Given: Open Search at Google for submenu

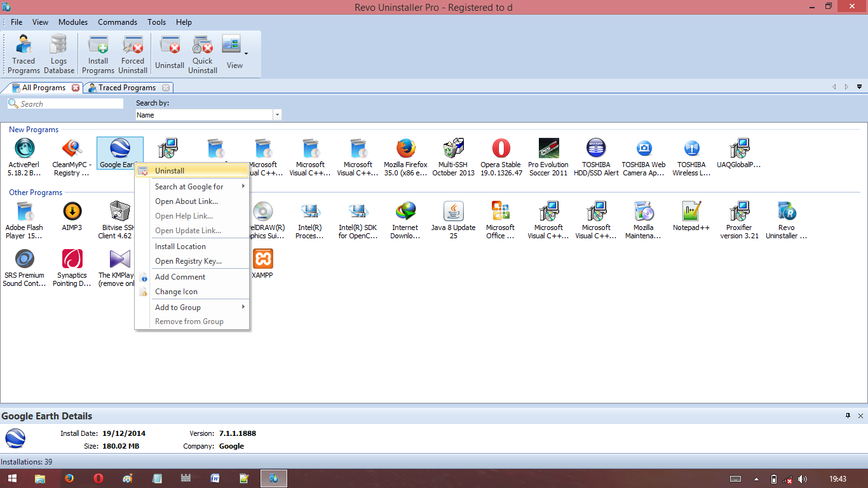Looking at the screenshot, I should 192,186.
